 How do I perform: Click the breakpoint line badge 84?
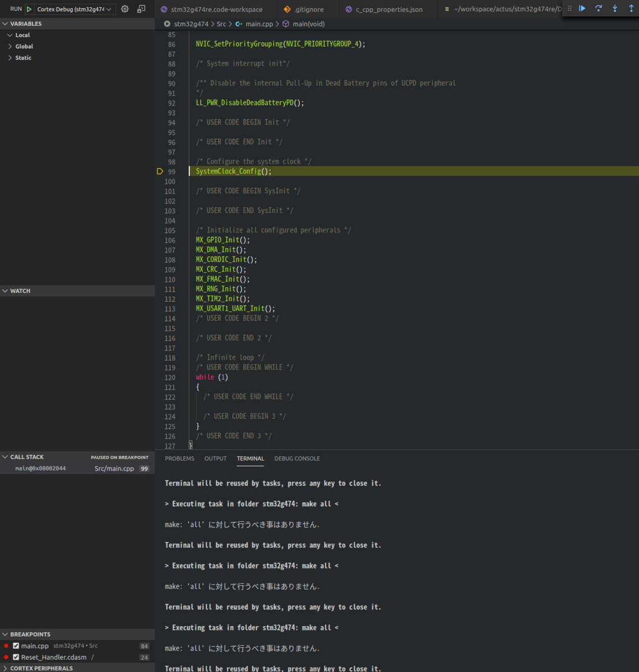point(144,646)
